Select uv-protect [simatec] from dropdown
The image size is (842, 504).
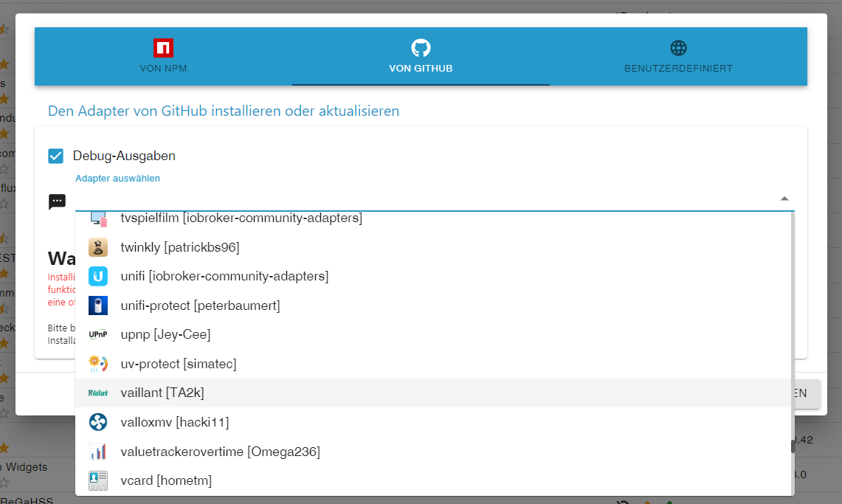(x=434, y=364)
